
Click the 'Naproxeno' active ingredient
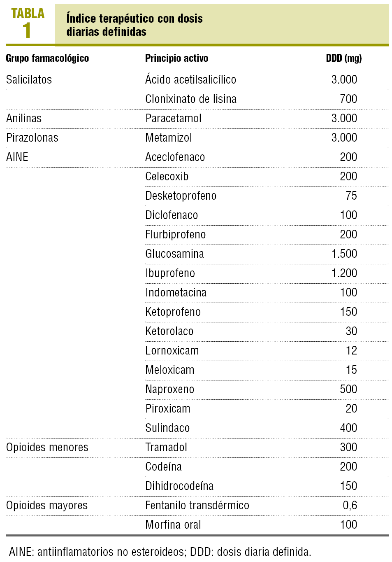tap(169, 389)
